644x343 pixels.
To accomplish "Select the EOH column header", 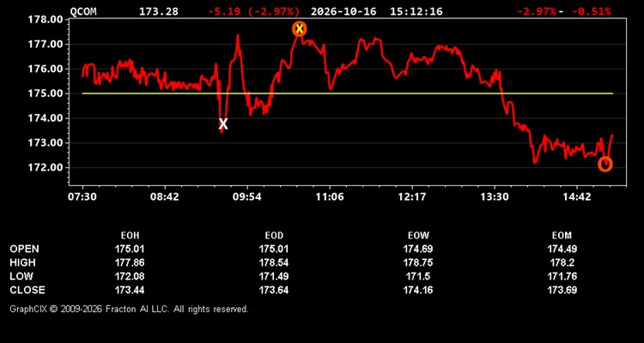I will (x=130, y=236).
